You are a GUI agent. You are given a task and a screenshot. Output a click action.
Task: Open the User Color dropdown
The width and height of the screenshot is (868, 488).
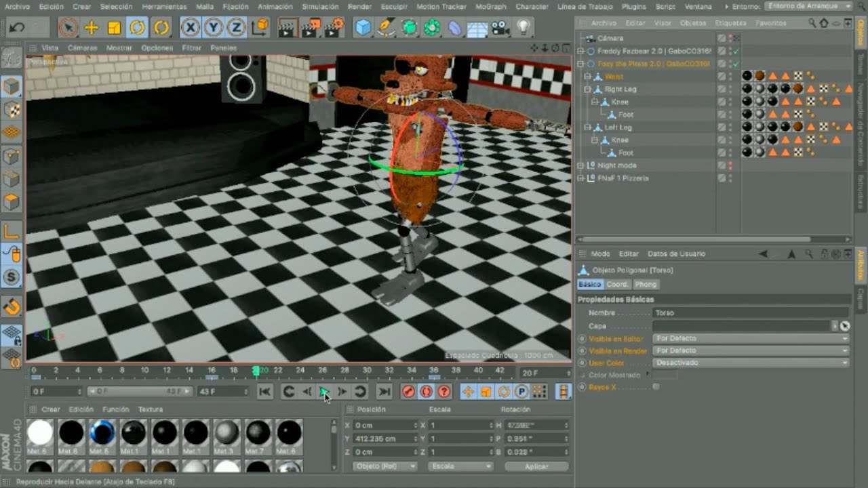[751, 363]
